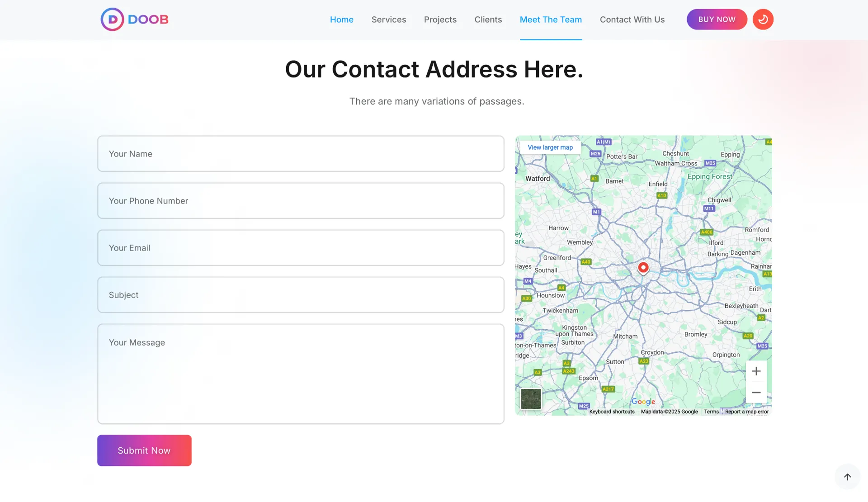Open View larger map link

pos(550,147)
